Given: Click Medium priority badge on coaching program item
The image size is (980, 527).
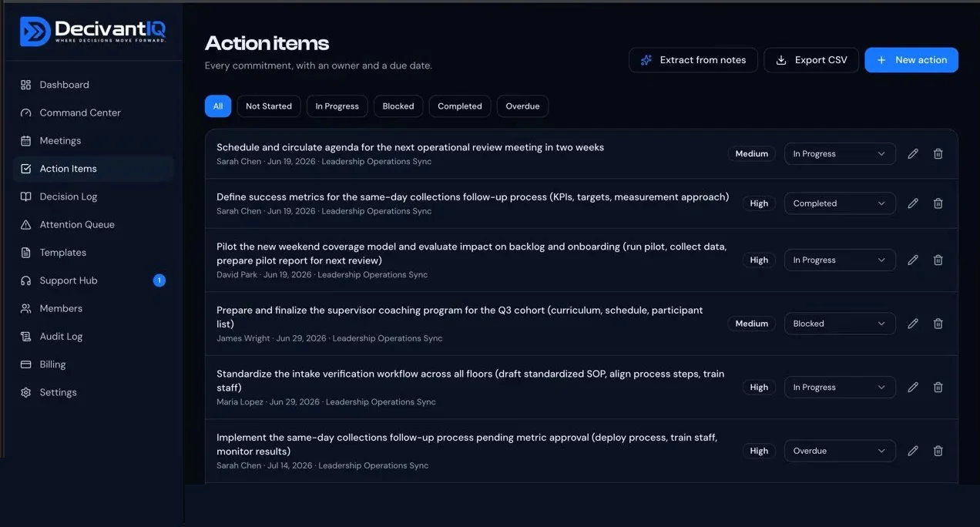Looking at the screenshot, I should coord(751,324).
